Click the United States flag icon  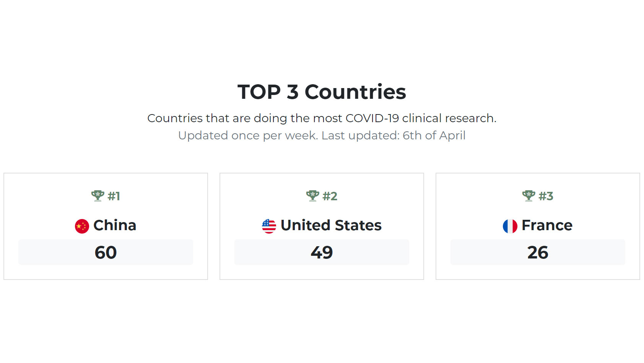pyautogui.click(x=269, y=226)
